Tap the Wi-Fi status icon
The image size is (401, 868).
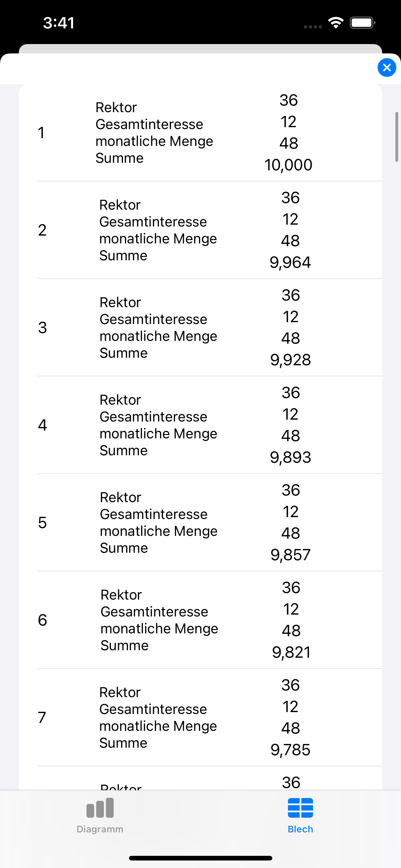point(336,23)
